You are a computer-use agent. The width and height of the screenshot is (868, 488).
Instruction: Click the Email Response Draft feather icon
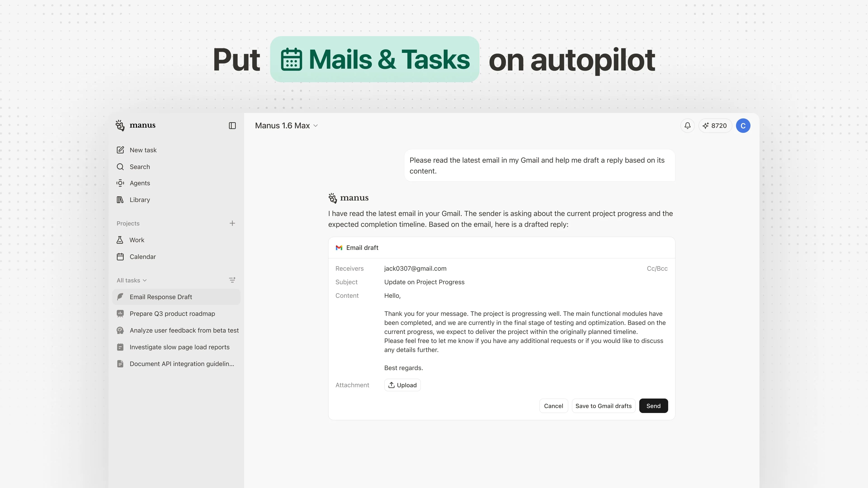pyautogui.click(x=120, y=297)
